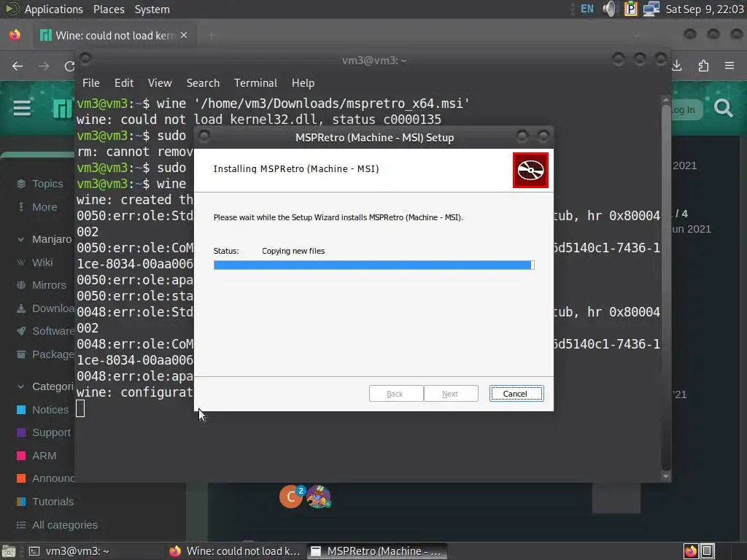
Task: Click the installation progress bar
Action: click(374, 265)
